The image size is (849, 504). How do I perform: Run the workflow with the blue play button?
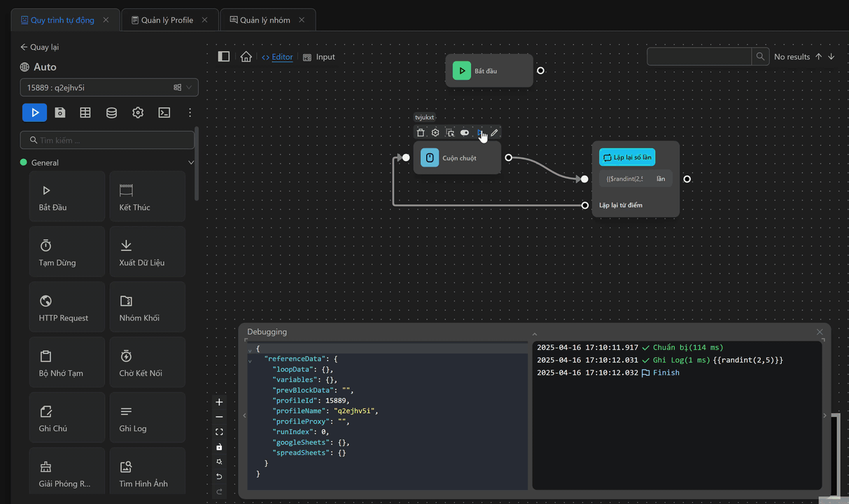click(x=34, y=113)
